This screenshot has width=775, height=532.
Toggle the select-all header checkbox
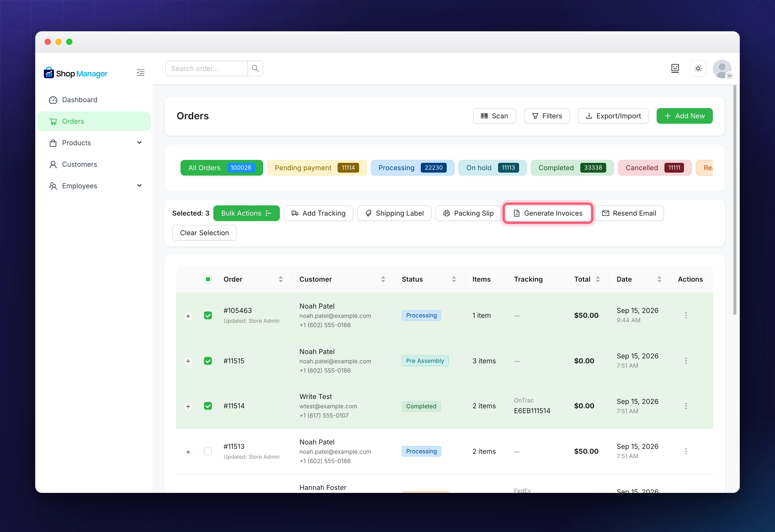point(208,279)
